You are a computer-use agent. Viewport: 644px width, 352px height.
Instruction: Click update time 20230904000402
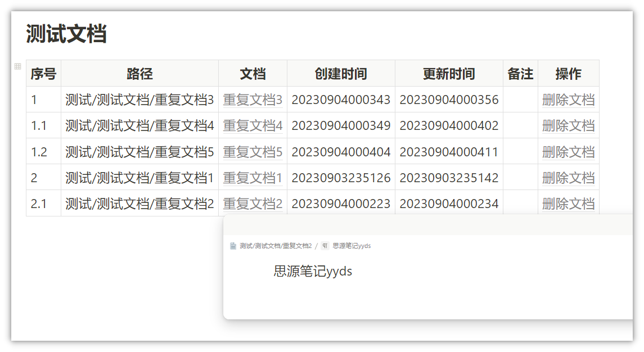(x=449, y=126)
